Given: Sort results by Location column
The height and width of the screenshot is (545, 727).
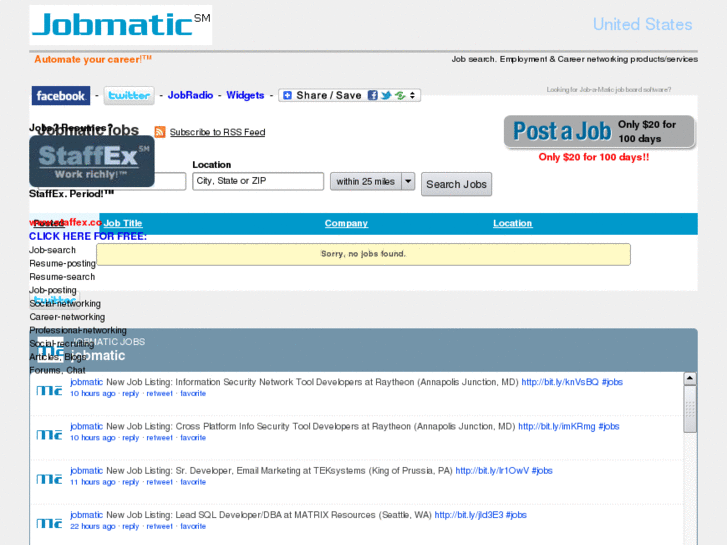Looking at the screenshot, I should 512,223.
